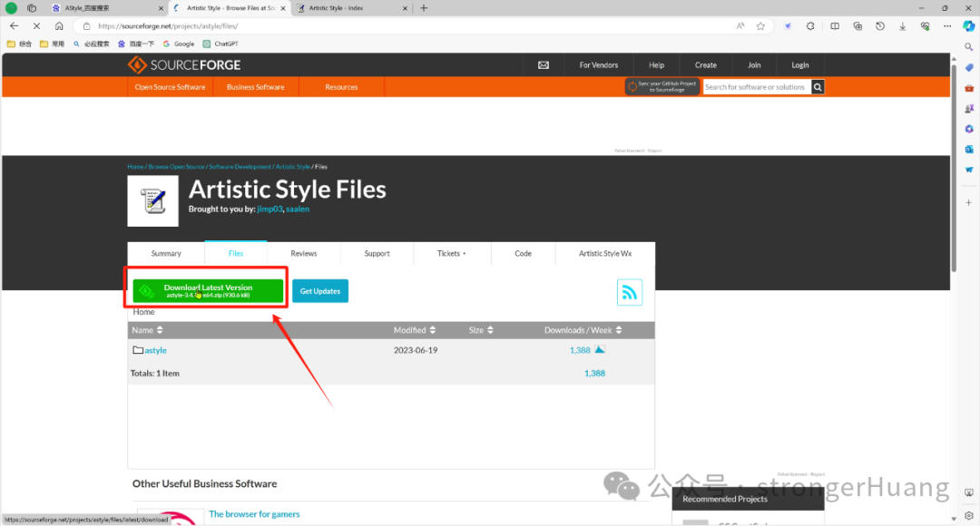Open the collections icon in toolbar
Image resolution: width=980 pixels, height=526 pixels.
(x=857, y=25)
